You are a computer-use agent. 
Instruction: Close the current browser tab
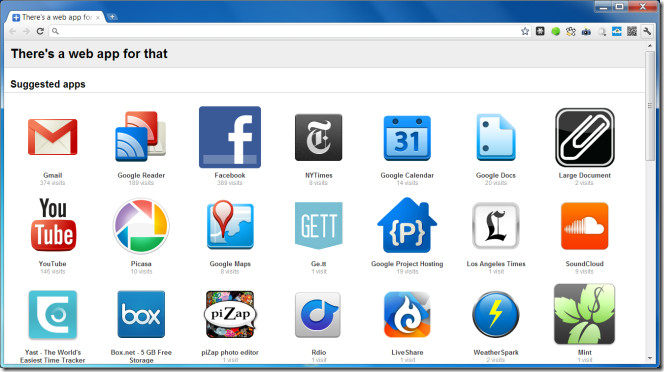[98, 17]
